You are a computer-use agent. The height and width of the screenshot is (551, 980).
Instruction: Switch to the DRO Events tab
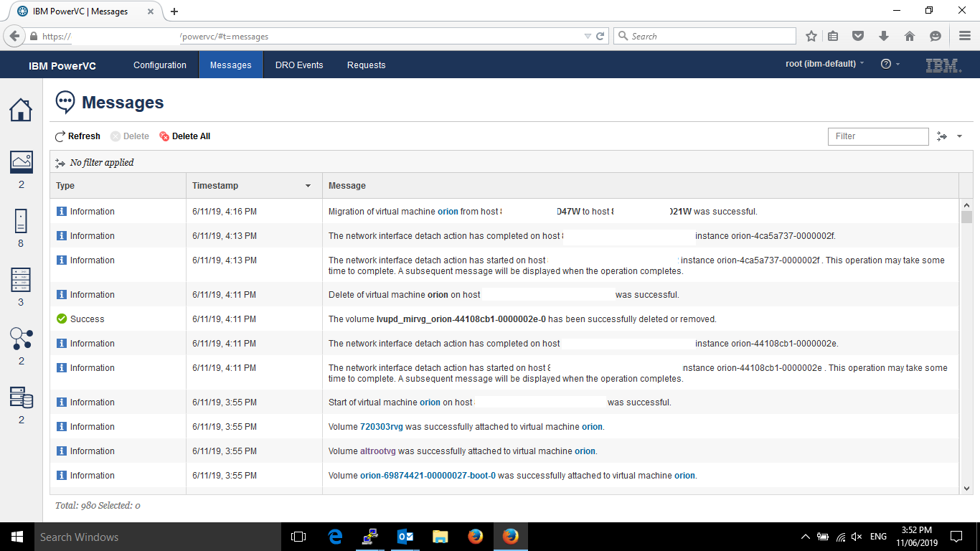(299, 65)
